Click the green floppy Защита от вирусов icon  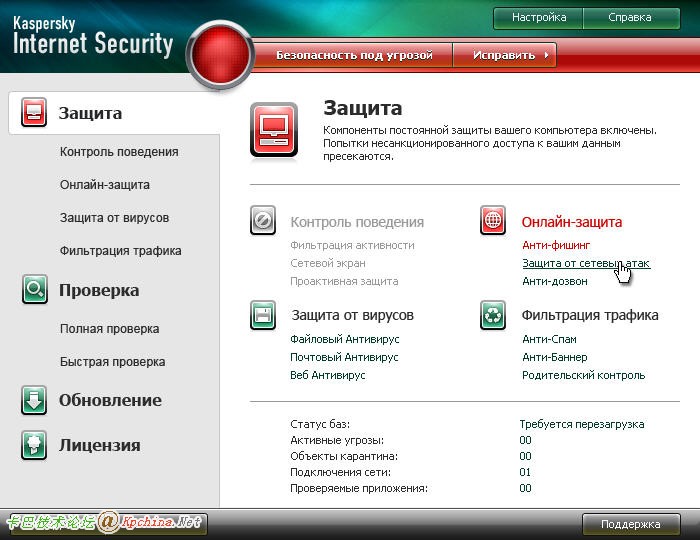tap(262, 315)
